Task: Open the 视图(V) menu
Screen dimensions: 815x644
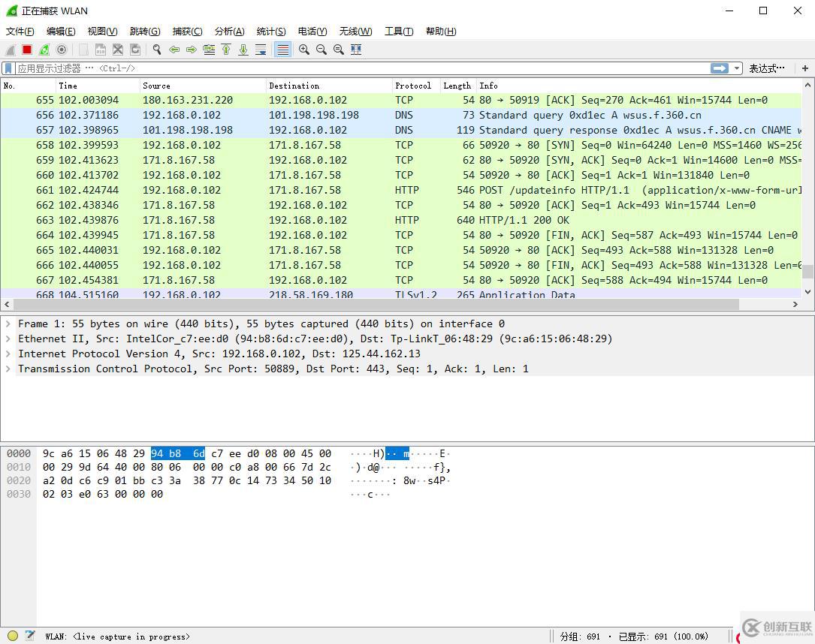Action: tap(102, 32)
